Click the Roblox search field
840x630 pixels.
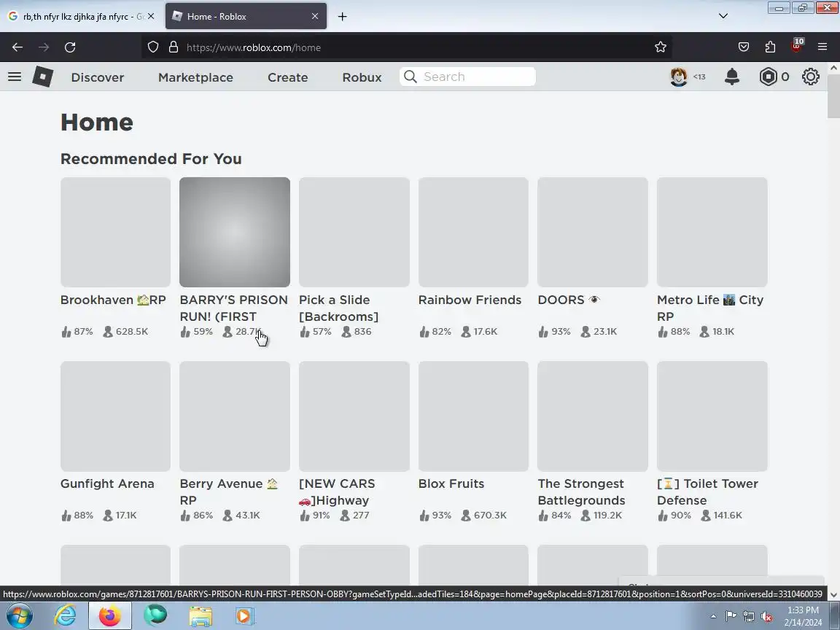click(x=467, y=77)
